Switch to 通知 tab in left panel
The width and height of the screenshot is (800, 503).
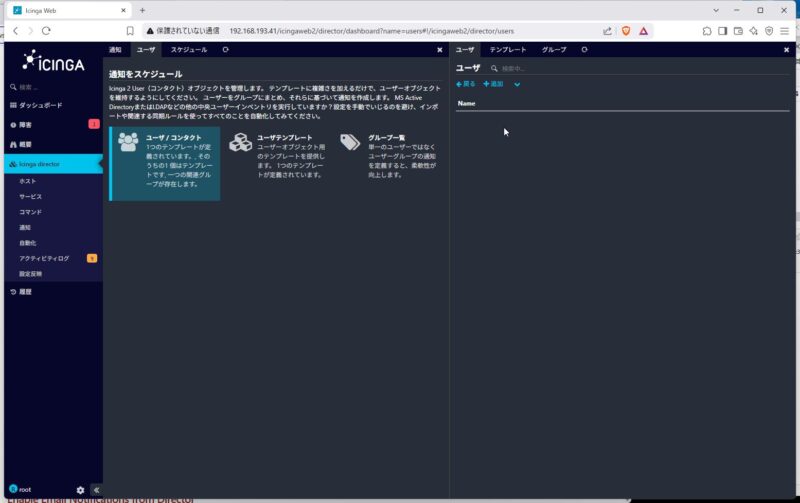(115, 49)
